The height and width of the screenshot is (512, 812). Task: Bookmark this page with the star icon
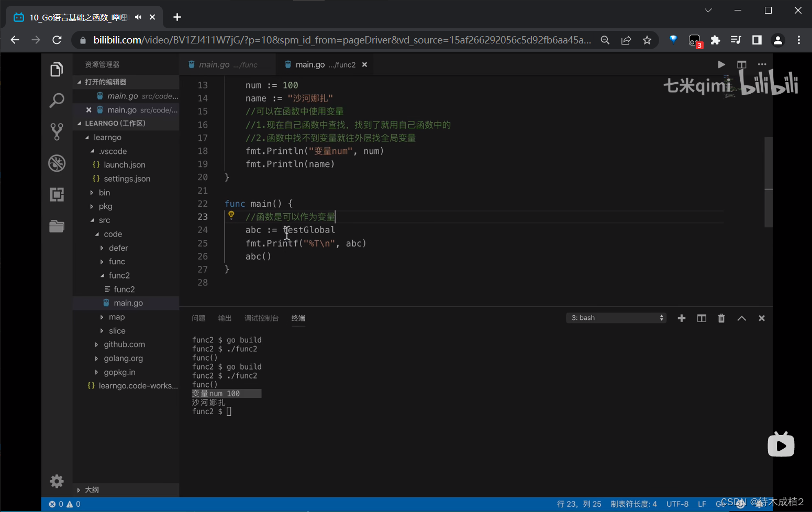(x=647, y=40)
